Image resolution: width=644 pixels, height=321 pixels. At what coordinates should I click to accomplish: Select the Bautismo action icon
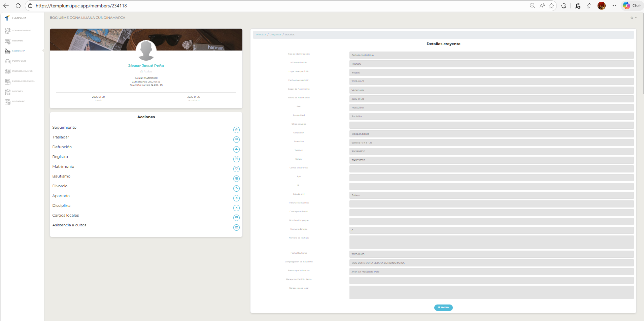click(x=236, y=179)
